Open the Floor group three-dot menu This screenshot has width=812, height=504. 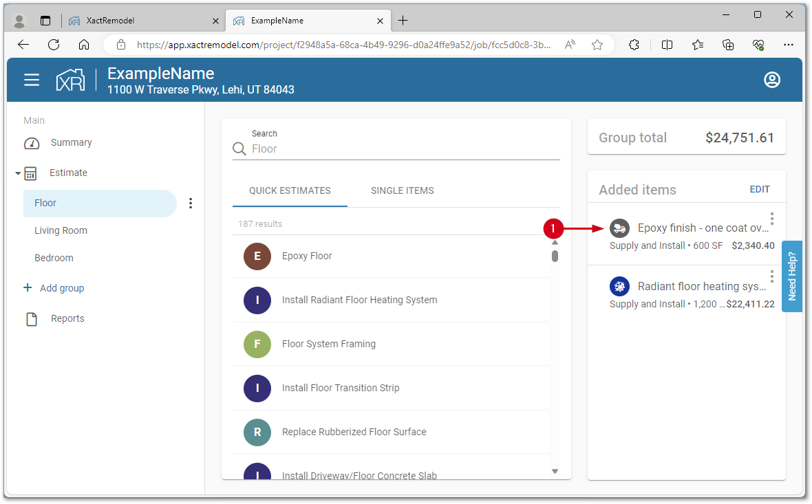coord(191,204)
